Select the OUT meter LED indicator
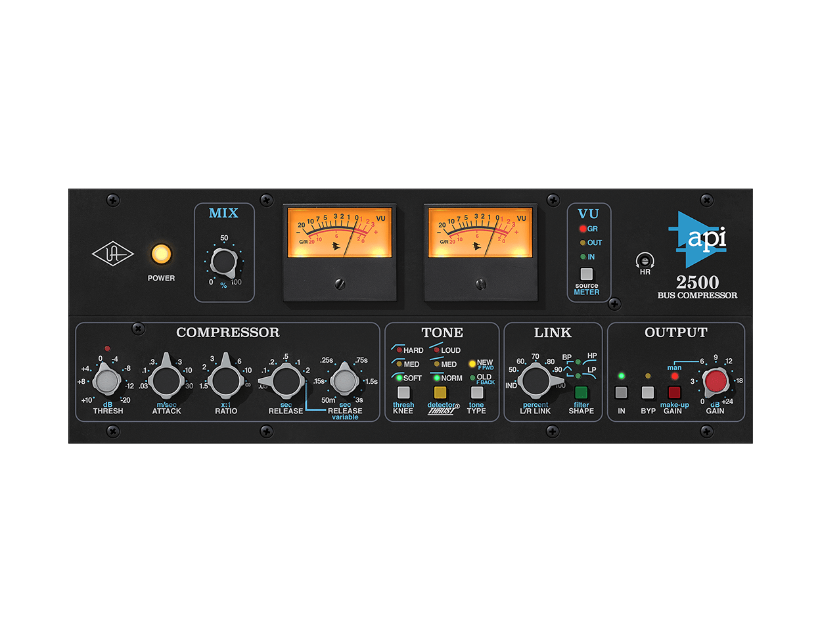The height and width of the screenshot is (644, 820). tap(582, 242)
